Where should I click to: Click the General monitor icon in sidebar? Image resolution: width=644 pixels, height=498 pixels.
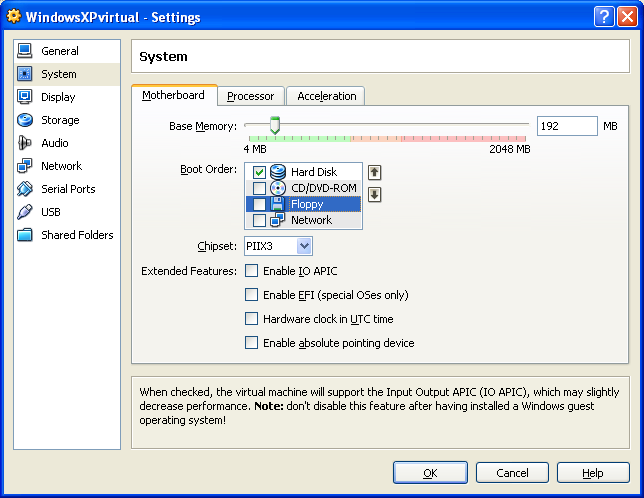click(x=25, y=51)
